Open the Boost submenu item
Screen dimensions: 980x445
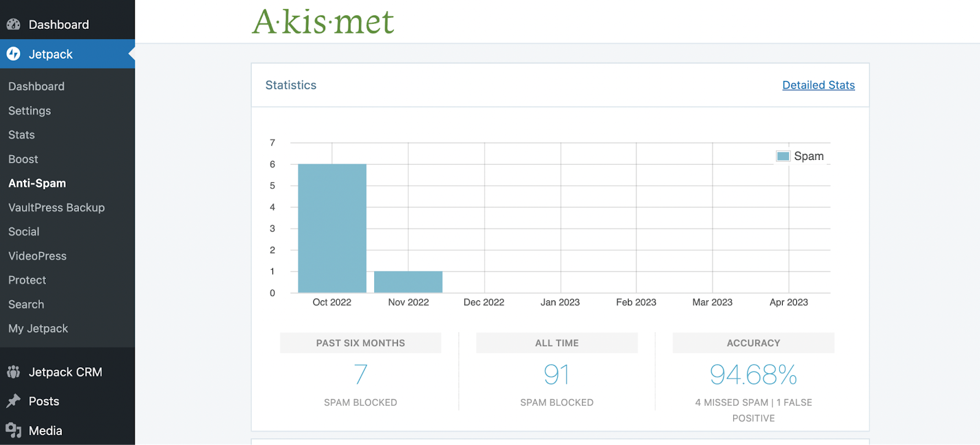click(x=23, y=159)
